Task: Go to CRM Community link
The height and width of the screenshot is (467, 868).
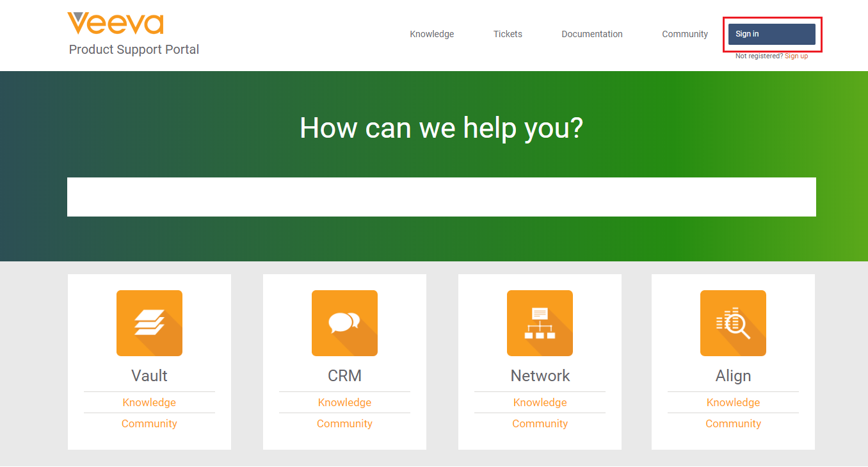Action: (344, 423)
